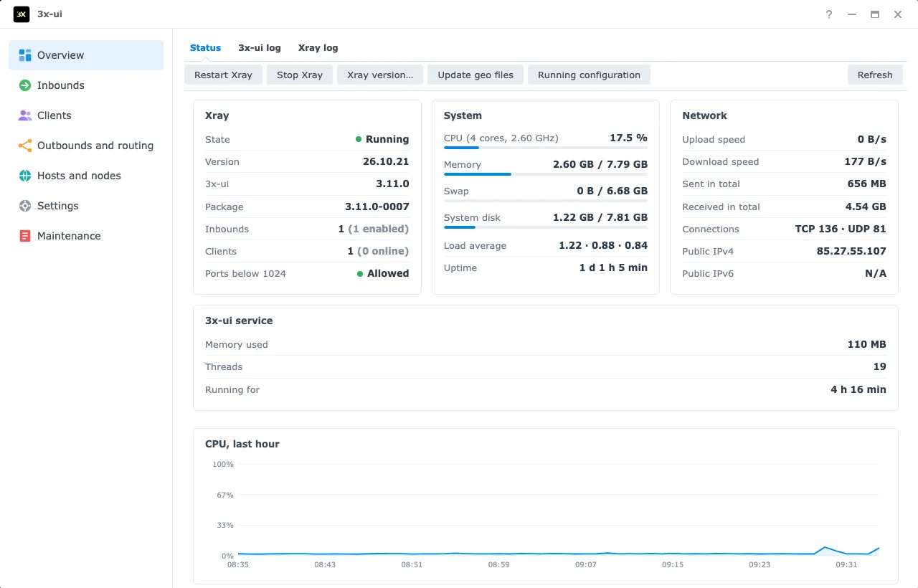Click the red Maintenance icon
918x588 pixels.
(25, 236)
